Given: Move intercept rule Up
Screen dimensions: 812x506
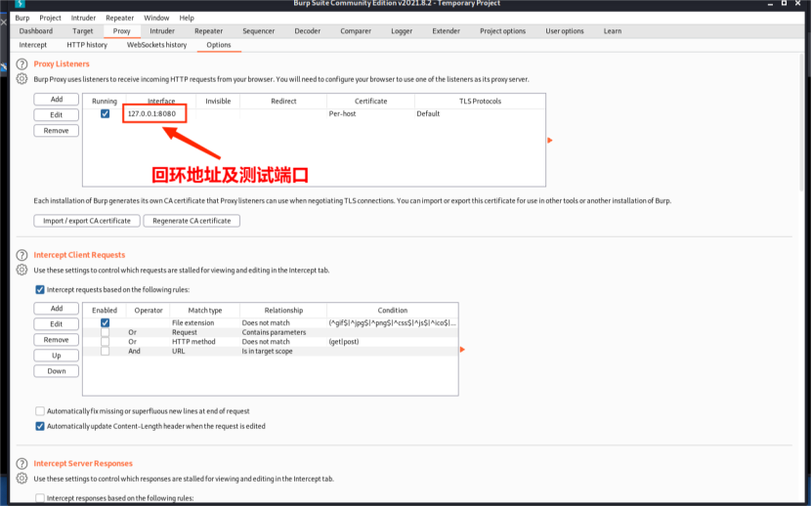Looking at the screenshot, I should (x=57, y=356).
